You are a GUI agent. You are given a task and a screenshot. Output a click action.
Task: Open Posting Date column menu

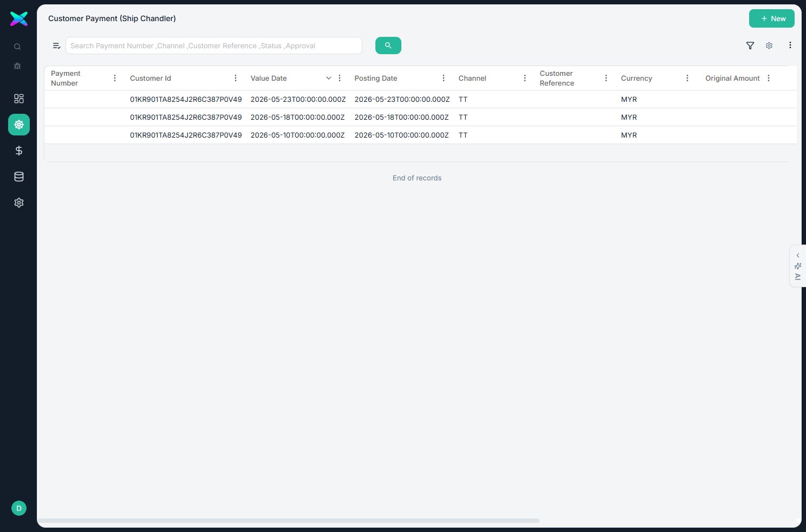pyautogui.click(x=444, y=78)
